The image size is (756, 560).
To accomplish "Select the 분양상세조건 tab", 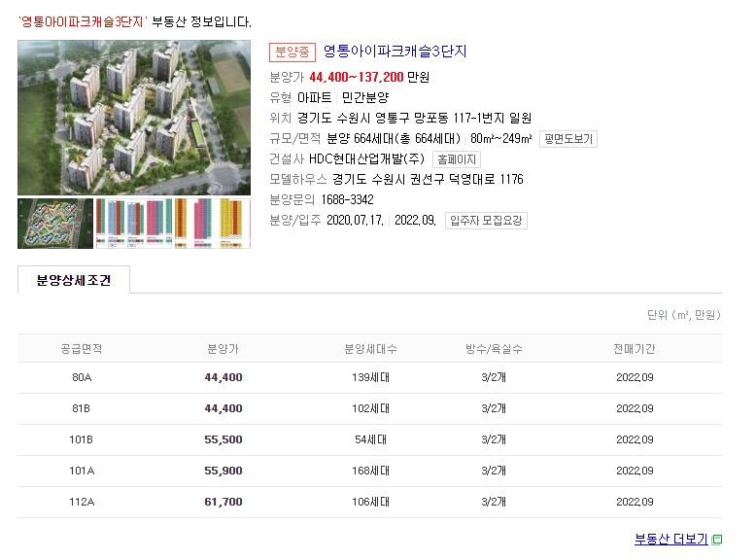I will pyautogui.click(x=74, y=280).
